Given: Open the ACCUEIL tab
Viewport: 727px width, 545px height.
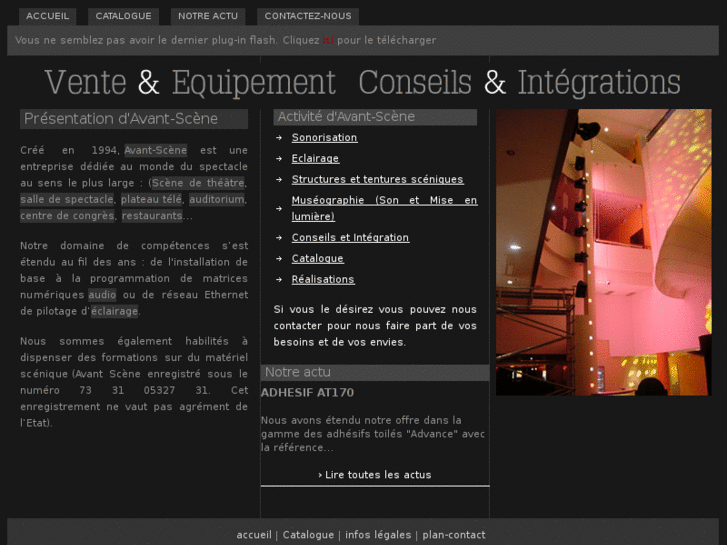Looking at the screenshot, I should [48, 16].
